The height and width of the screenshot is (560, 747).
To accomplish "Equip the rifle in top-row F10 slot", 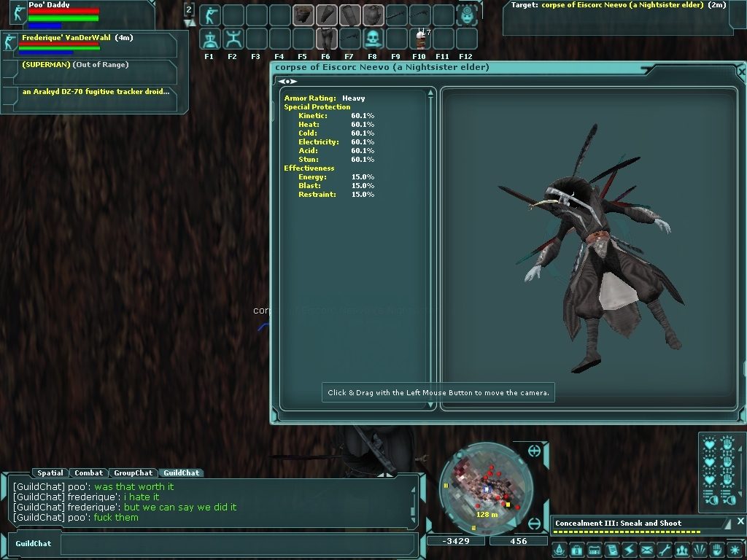I will pos(419,15).
